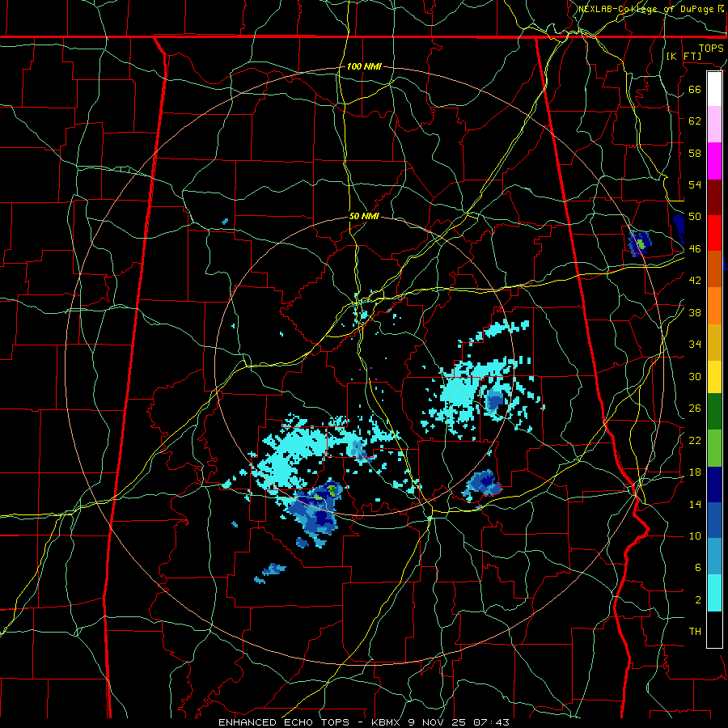Click the "07:43" timestamp in the caption
Image resolution: width=728 pixels, height=728 pixels.
coord(491,722)
